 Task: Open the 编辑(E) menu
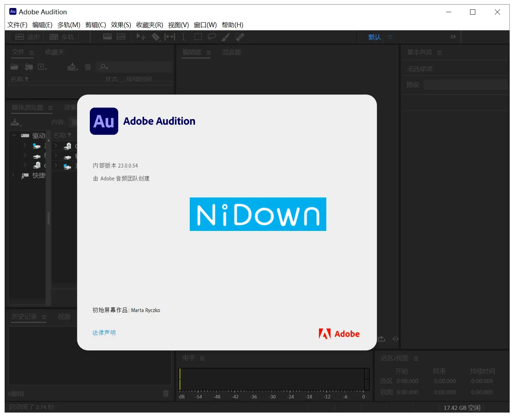point(42,25)
